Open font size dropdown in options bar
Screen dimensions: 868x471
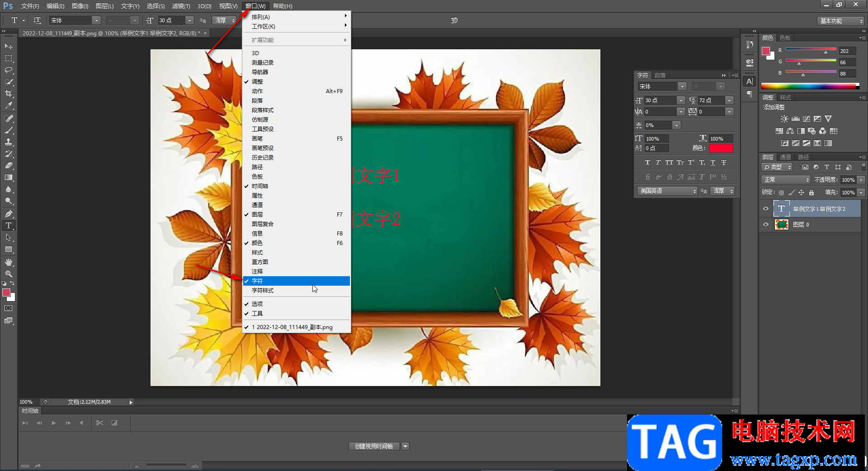190,20
